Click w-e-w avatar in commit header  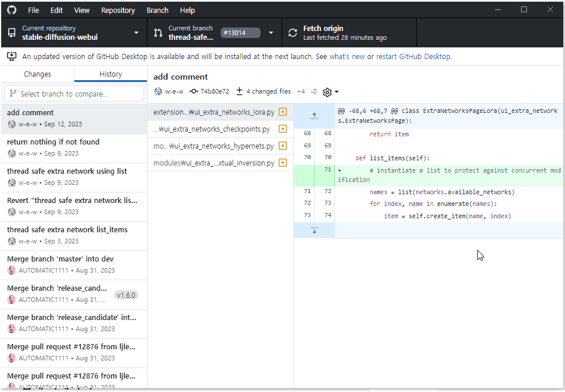click(x=158, y=91)
